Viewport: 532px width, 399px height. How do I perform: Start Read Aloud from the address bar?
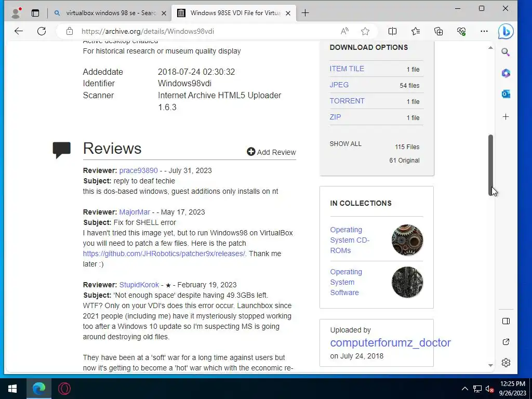coord(344,31)
